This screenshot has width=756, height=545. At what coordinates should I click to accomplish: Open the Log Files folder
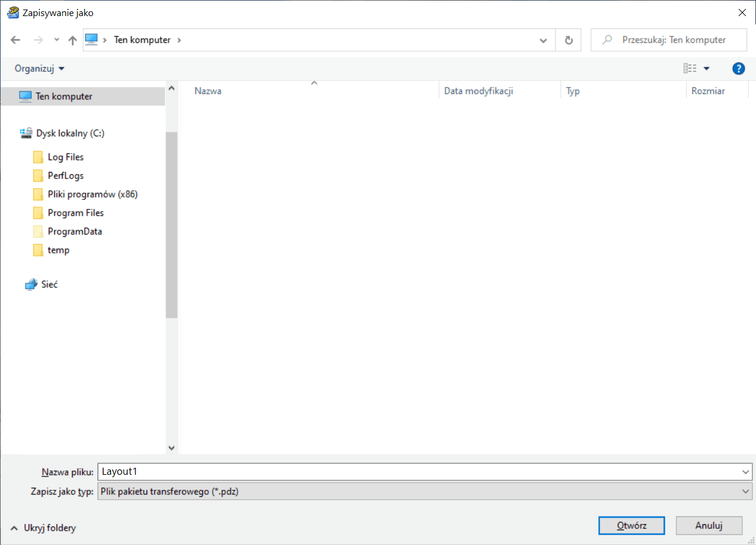(x=65, y=157)
